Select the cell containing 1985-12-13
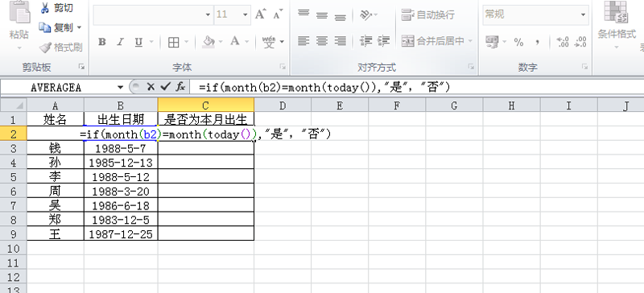 [121, 163]
